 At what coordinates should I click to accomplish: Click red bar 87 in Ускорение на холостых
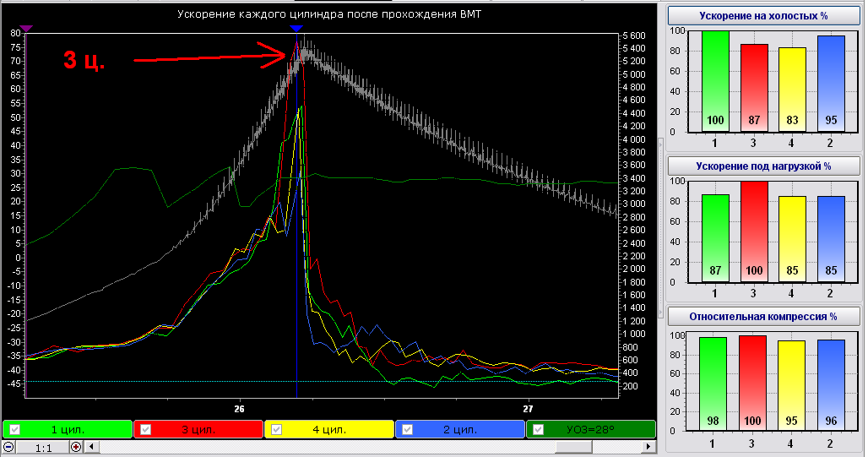(754, 88)
